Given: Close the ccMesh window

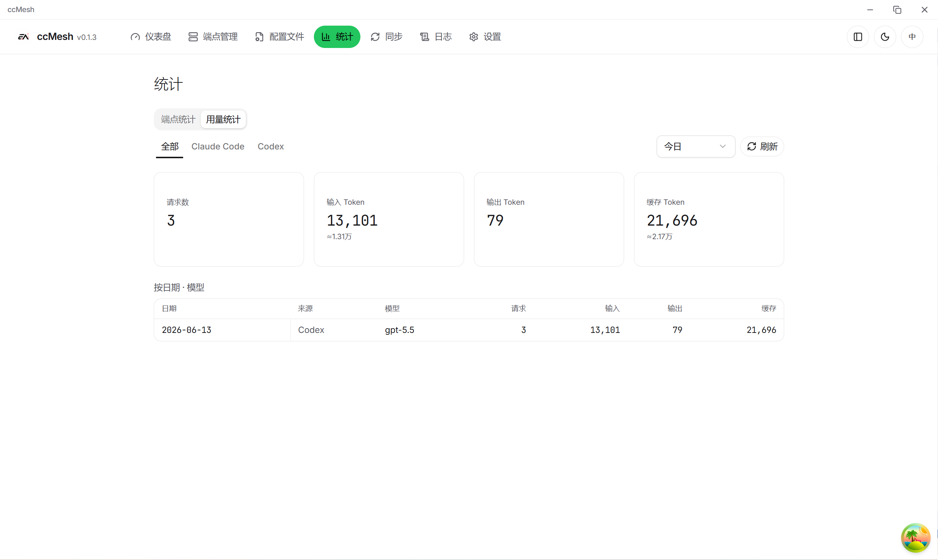Looking at the screenshot, I should pyautogui.click(x=924, y=10).
